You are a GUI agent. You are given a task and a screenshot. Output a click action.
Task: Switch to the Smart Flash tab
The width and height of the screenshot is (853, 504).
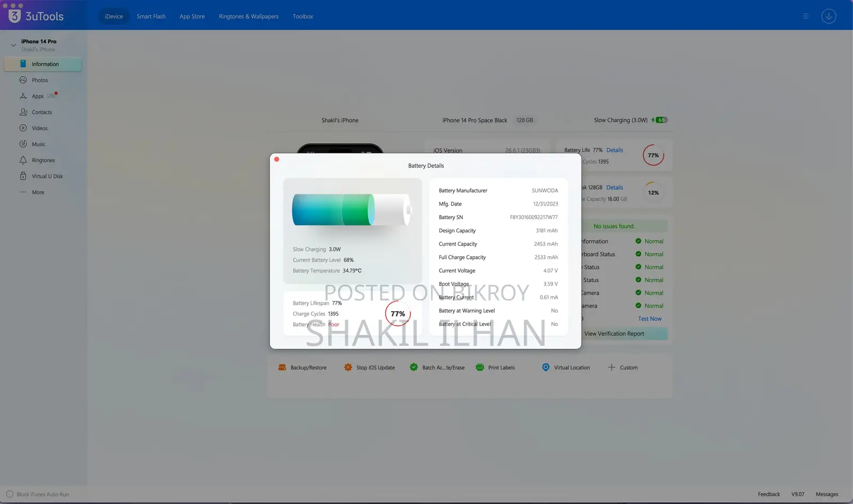(x=151, y=17)
